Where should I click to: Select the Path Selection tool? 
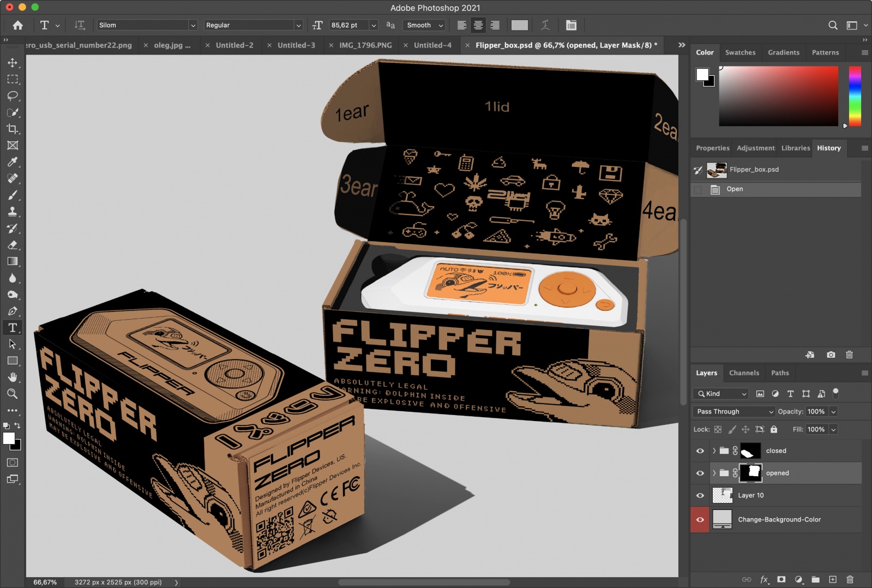pos(13,344)
